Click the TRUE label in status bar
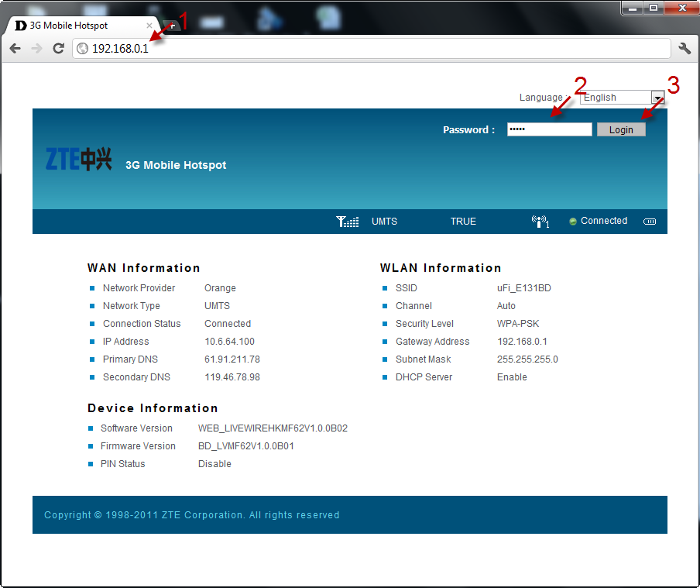 [463, 221]
